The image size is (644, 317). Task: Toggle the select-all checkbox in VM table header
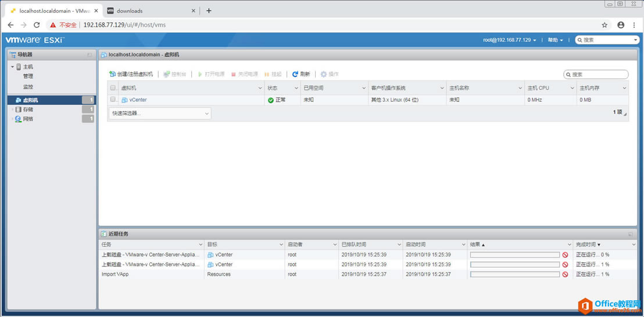[113, 88]
